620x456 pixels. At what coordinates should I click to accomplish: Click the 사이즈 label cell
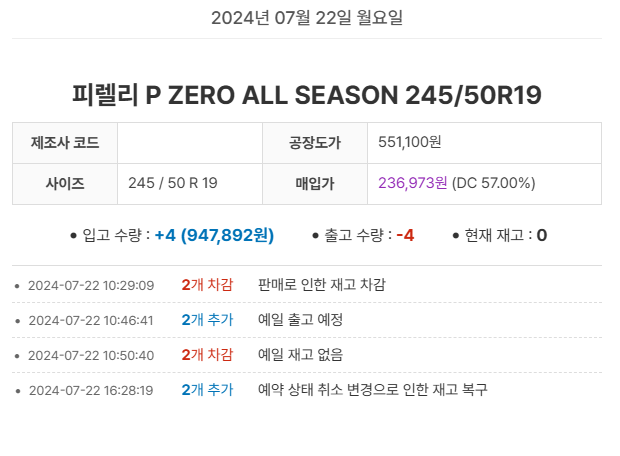[65, 184]
